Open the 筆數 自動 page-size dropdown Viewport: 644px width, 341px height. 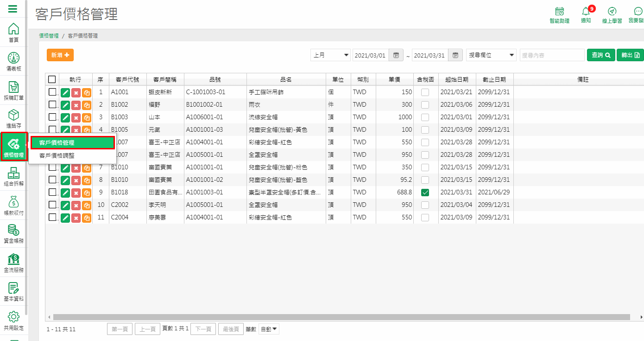[269, 329]
